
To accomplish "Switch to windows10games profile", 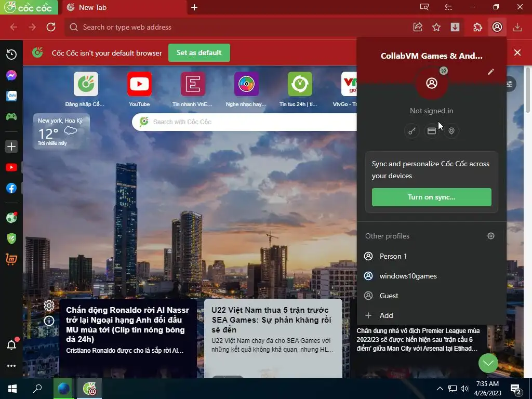I will 432,276.
